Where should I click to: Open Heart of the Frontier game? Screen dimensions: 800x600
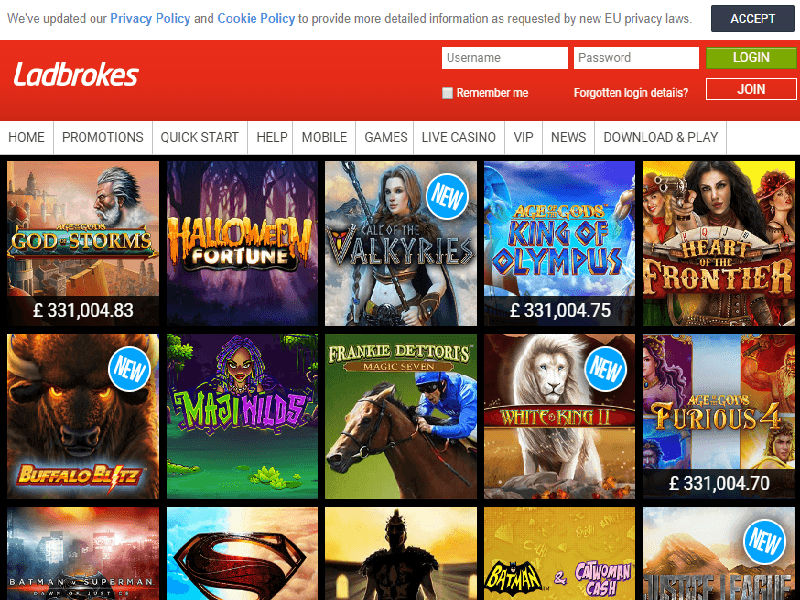point(719,243)
